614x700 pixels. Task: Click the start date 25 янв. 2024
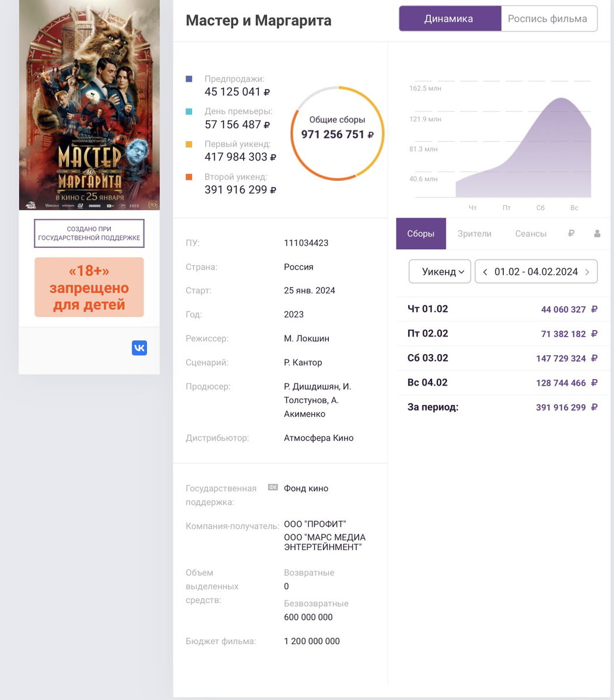pos(310,290)
